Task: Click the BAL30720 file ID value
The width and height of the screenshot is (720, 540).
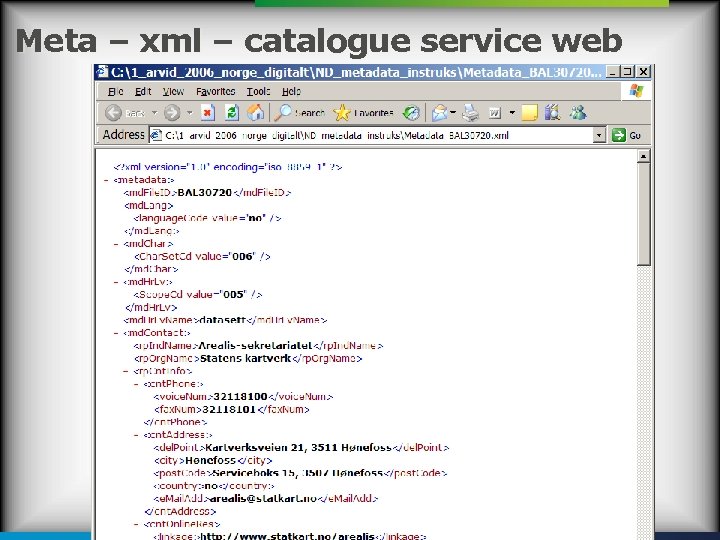Action: (204, 192)
